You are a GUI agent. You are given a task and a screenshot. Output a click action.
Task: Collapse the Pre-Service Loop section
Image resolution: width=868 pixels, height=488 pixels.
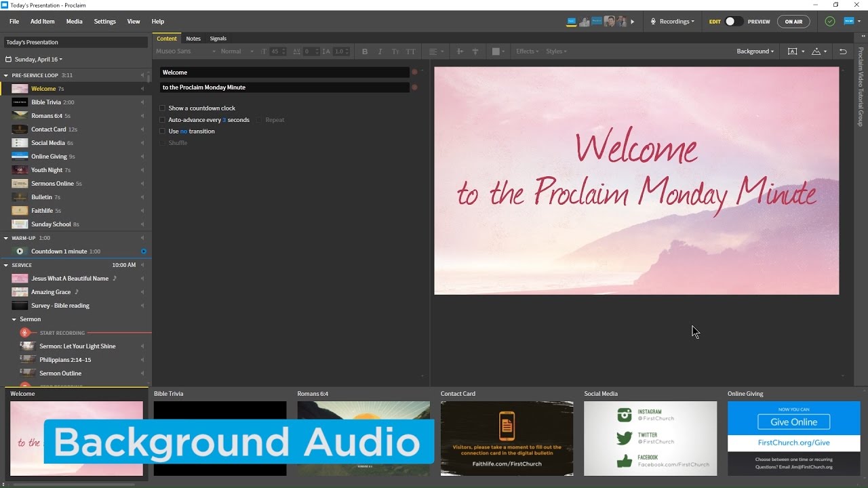tap(6, 75)
